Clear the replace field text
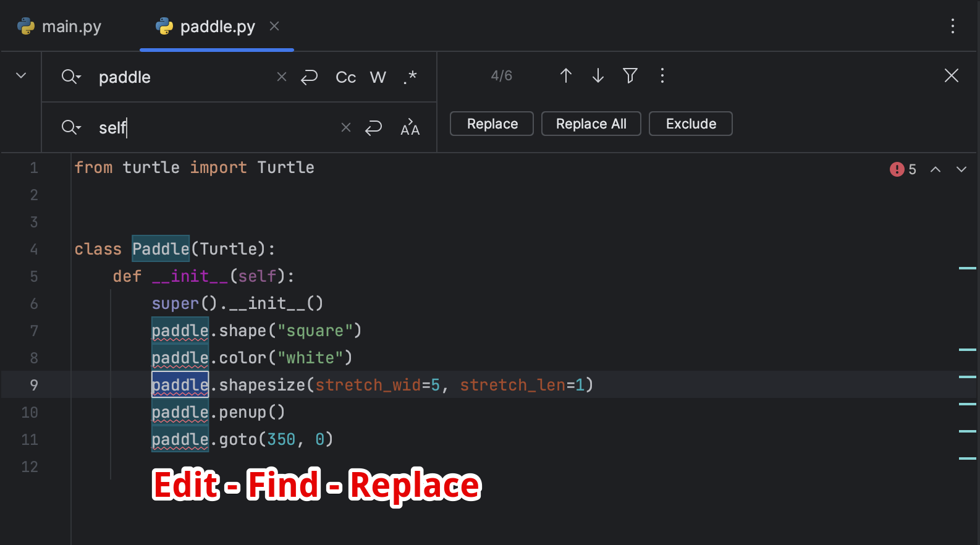Image resolution: width=980 pixels, height=545 pixels. 346,127
